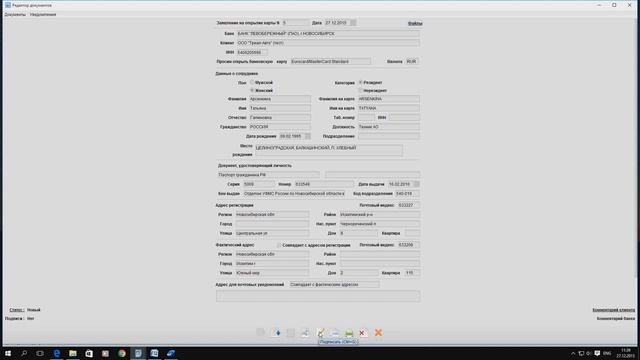Screen dimensions: 640x360
Task: Click the Кем выдан field
Action: coord(294,194)
